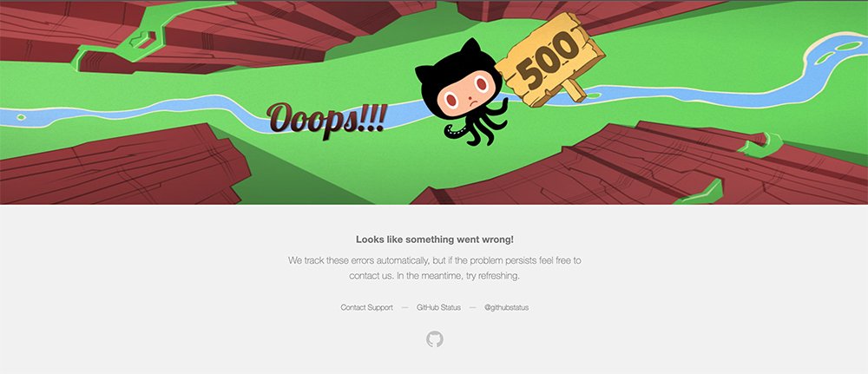
Task: Click the wooden 500 sign
Action: (x=549, y=58)
